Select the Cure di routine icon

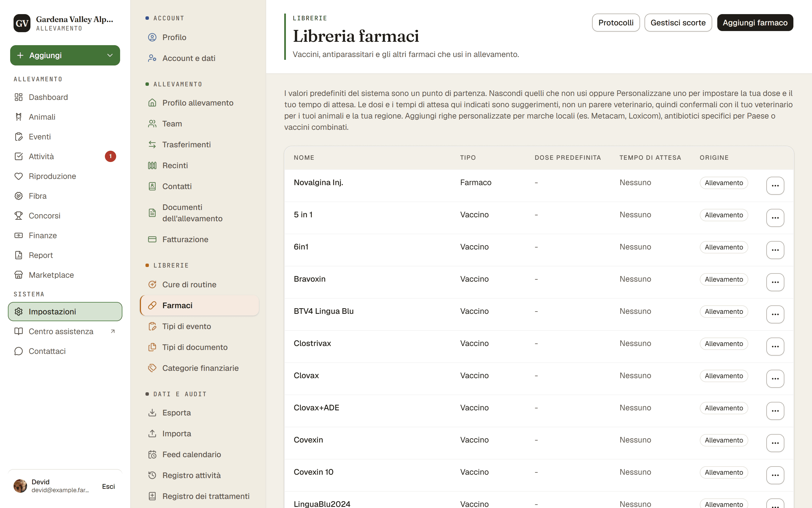pyautogui.click(x=152, y=284)
